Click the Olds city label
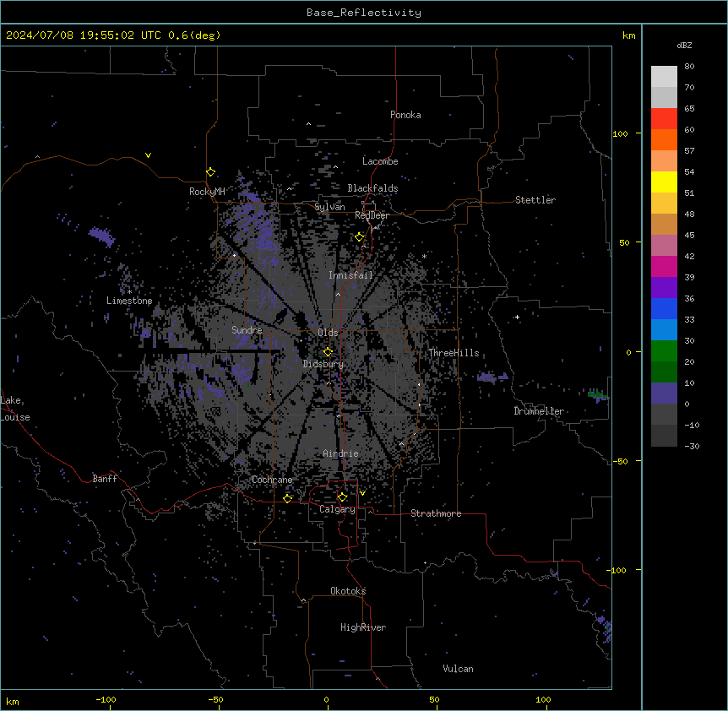Image resolution: width=728 pixels, height=711 pixels. click(x=328, y=333)
